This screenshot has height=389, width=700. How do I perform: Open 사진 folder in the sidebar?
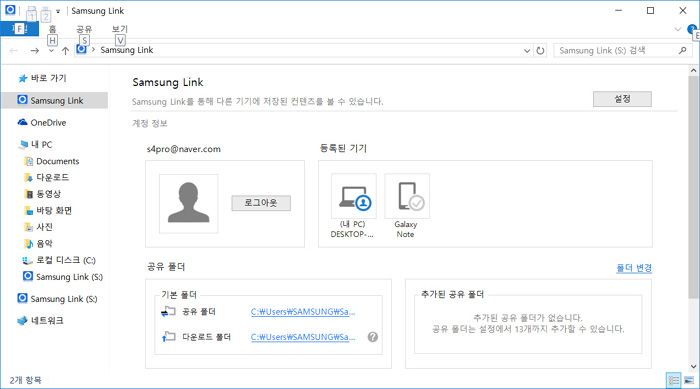tap(38, 227)
